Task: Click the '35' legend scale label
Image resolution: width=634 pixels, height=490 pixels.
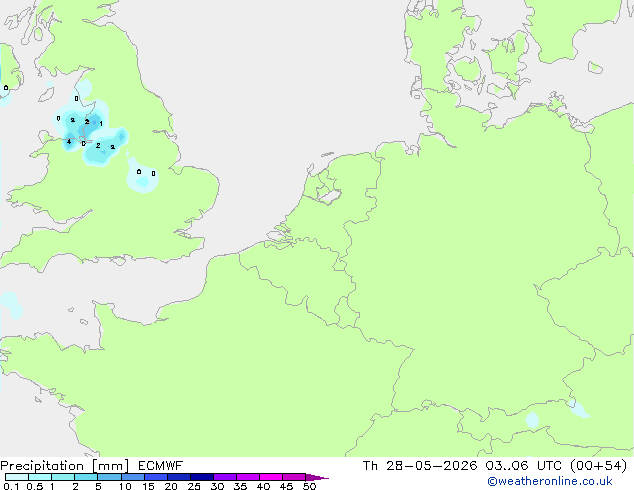Action: [x=240, y=486]
